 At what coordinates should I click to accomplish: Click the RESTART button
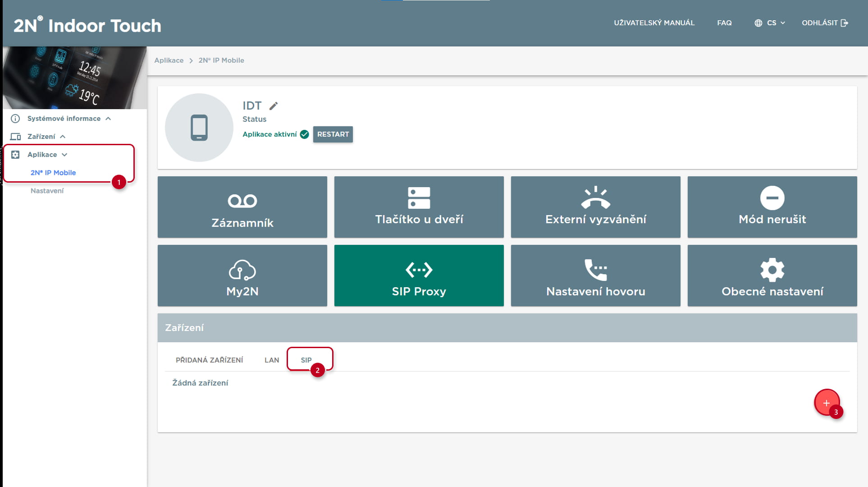[333, 134]
